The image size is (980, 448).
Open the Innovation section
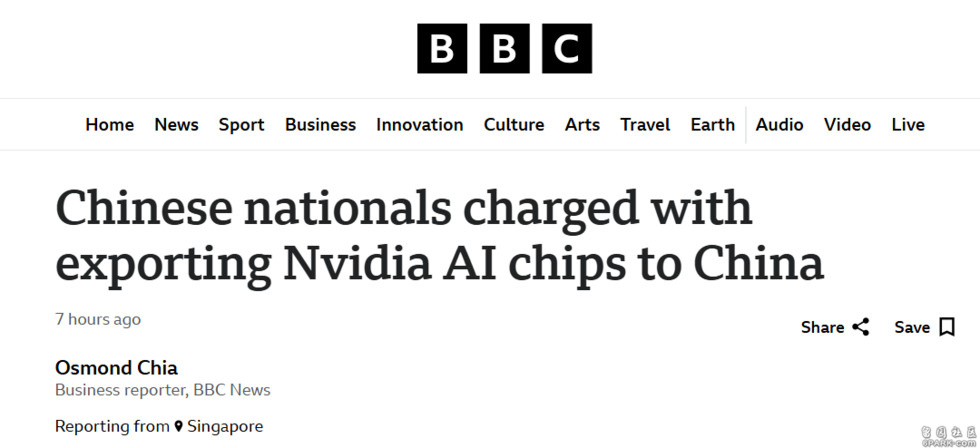pos(419,125)
